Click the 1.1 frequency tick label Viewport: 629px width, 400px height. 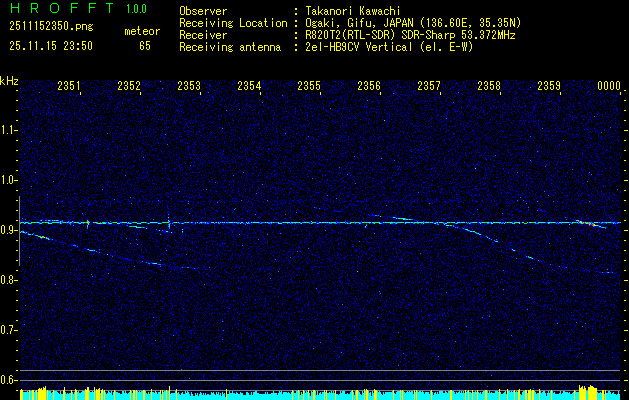tap(9, 130)
